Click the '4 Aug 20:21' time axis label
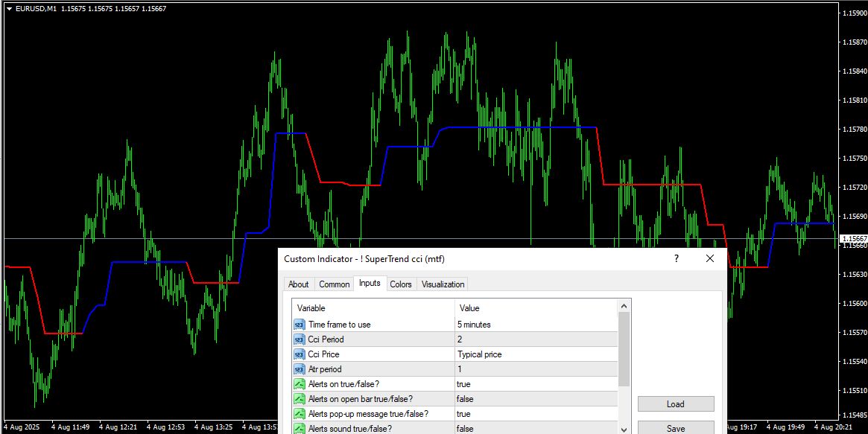 (833, 427)
